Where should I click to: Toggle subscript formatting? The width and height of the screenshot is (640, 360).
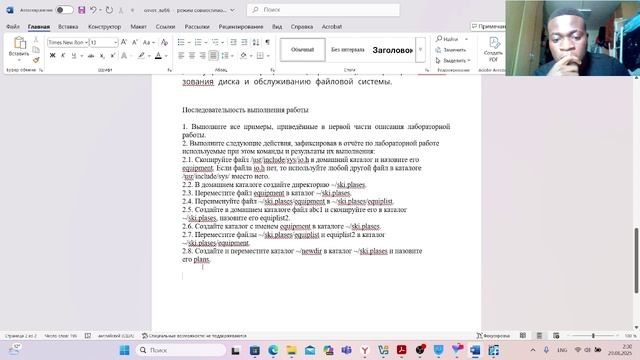tap(102, 56)
